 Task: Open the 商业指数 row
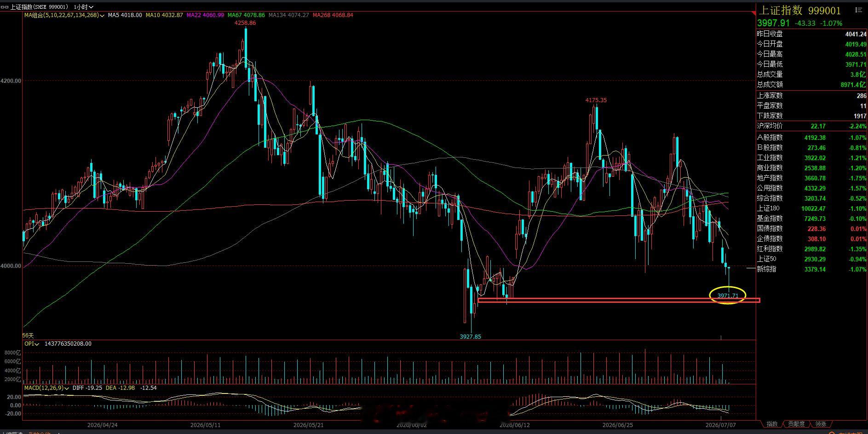pos(812,168)
